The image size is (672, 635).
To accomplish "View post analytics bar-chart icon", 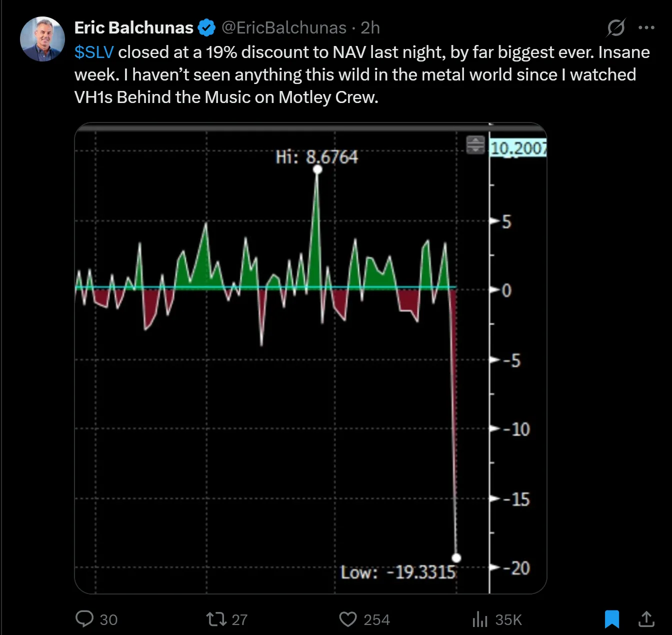I will coord(479,619).
